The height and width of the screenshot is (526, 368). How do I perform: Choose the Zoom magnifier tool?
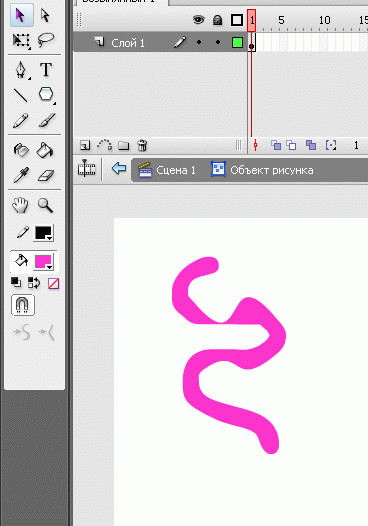click(45, 205)
